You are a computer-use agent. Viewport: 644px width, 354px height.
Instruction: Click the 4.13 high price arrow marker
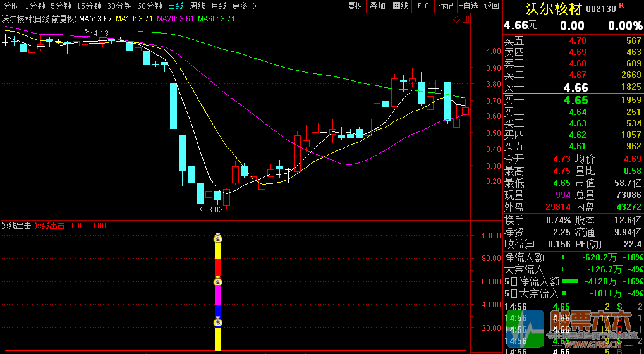[x=97, y=33]
